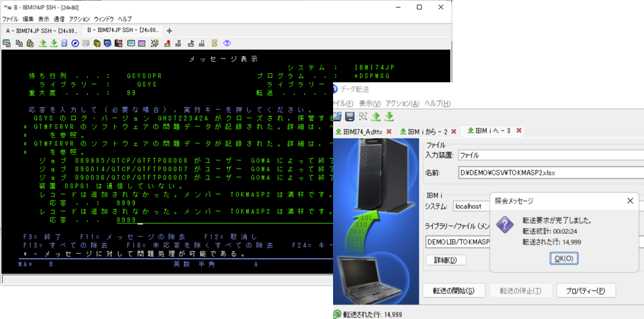Click the 転送の開始(S) button
Image resolution: width=644 pixels, height=319 pixels.
(x=454, y=291)
